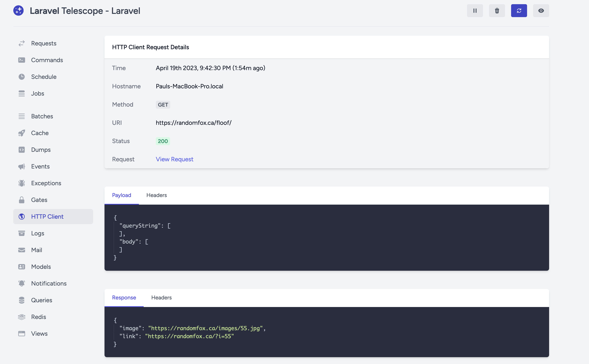Click the Dumps code icon
The height and width of the screenshot is (364, 589).
coord(22,150)
